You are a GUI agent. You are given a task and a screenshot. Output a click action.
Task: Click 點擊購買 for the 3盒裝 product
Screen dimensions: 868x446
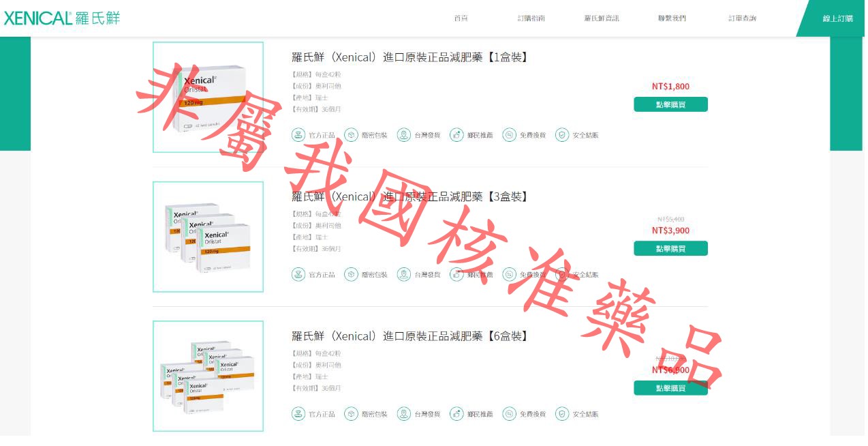coord(670,249)
